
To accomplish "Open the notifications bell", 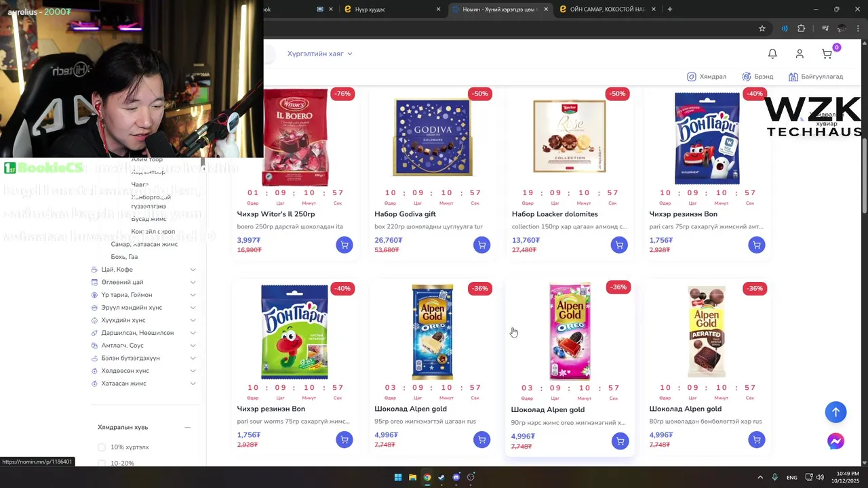I will [772, 54].
